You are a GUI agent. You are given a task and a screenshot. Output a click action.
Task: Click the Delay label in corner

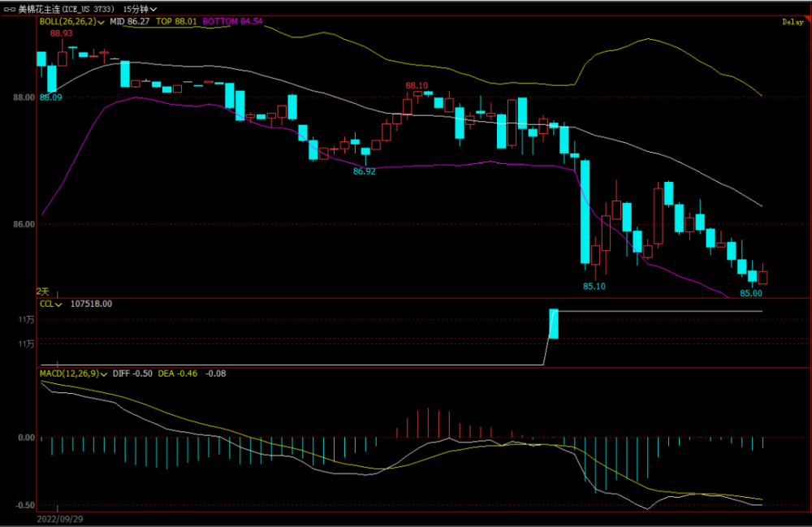tap(792, 23)
